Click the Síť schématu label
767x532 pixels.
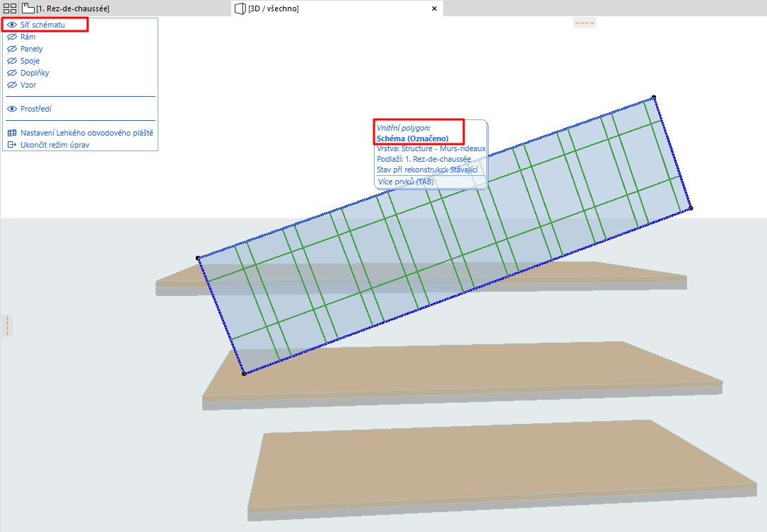(x=42, y=25)
